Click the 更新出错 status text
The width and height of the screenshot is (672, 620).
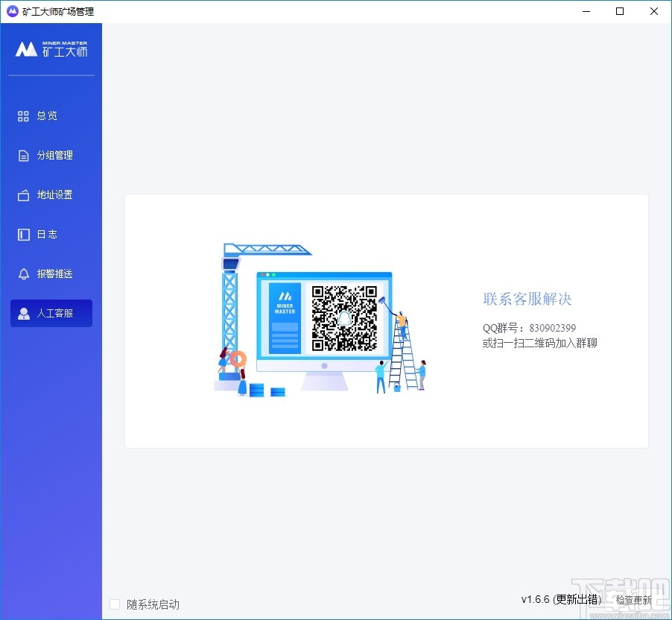(x=577, y=599)
